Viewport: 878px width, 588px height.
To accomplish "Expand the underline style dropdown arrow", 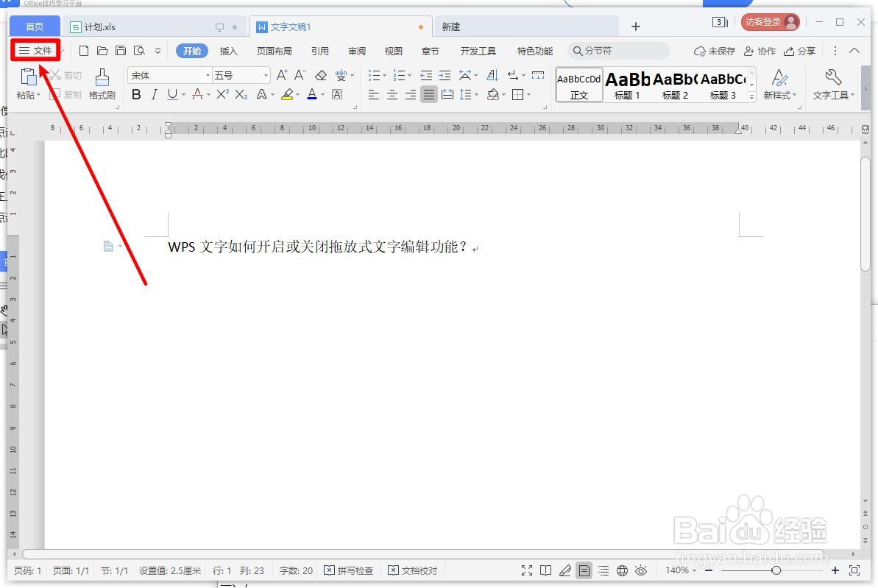I will (x=183, y=95).
